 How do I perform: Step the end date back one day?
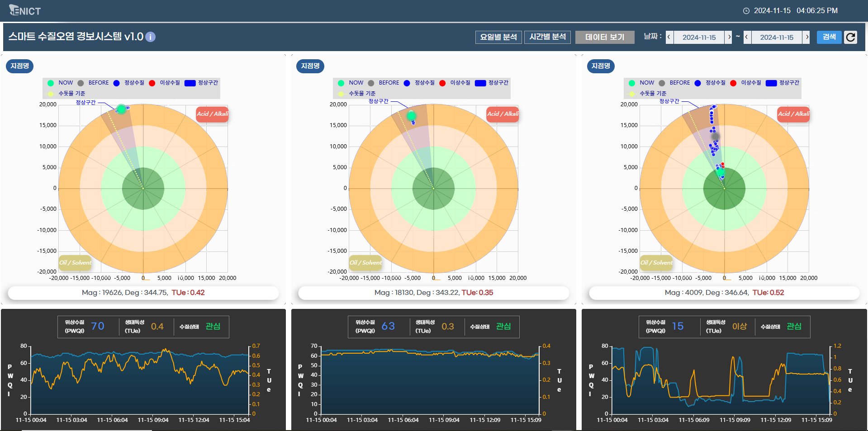747,37
